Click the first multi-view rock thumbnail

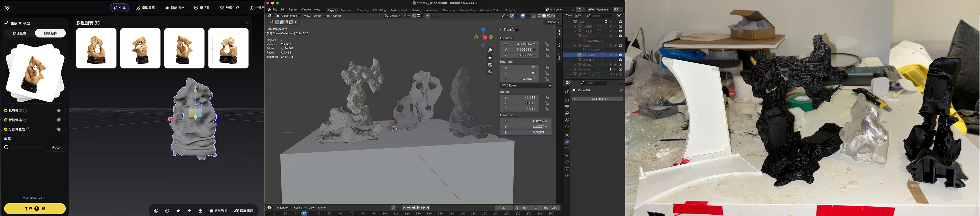coord(96,48)
